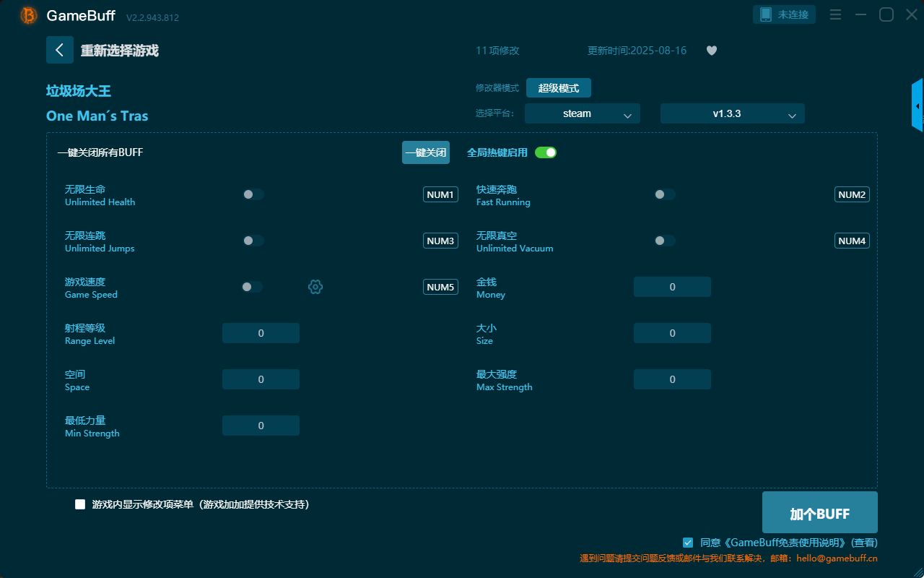Screen dimensions: 924x578
Task: Open Game Speed settings gear
Action: pos(315,287)
